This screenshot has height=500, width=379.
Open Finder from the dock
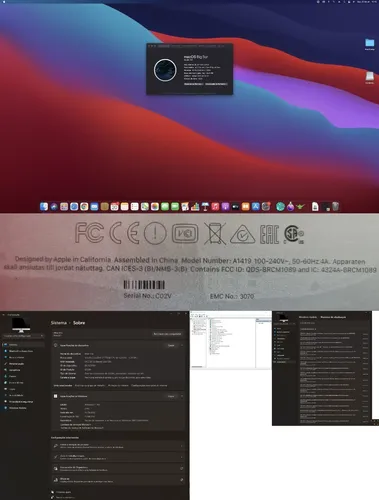[44, 207]
